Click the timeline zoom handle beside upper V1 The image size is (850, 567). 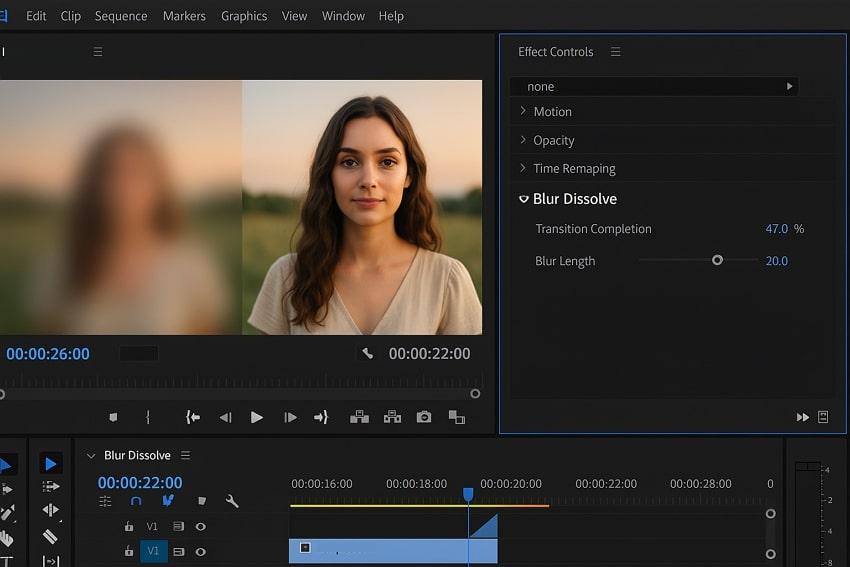(770, 513)
